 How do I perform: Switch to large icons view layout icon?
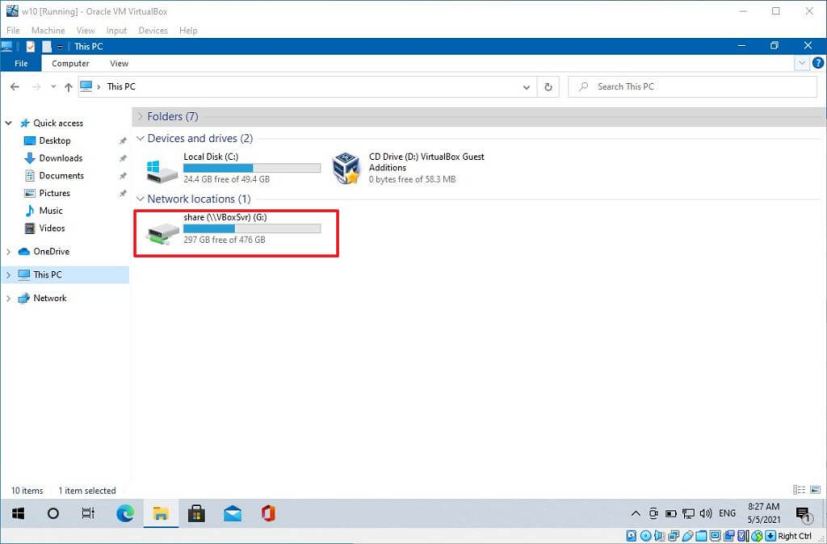(815, 490)
